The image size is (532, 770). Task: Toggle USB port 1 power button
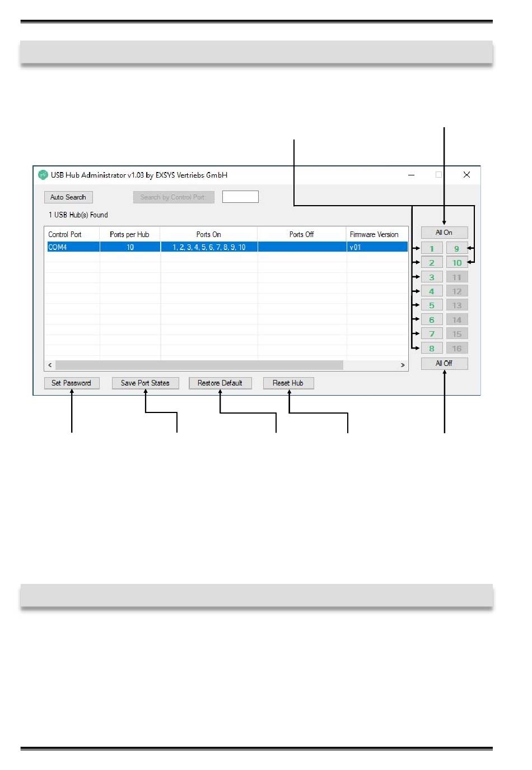432,248
